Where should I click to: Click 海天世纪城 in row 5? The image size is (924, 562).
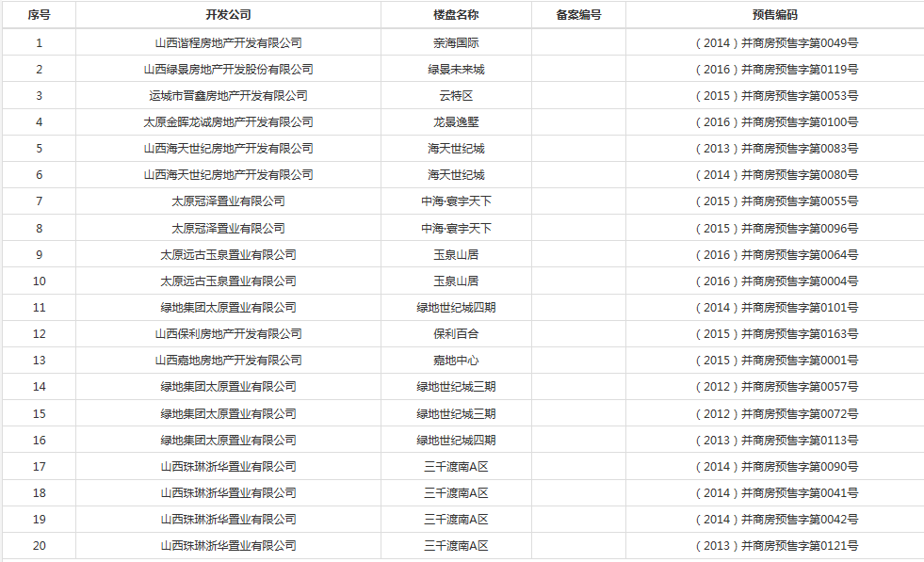tap(456, 149)
